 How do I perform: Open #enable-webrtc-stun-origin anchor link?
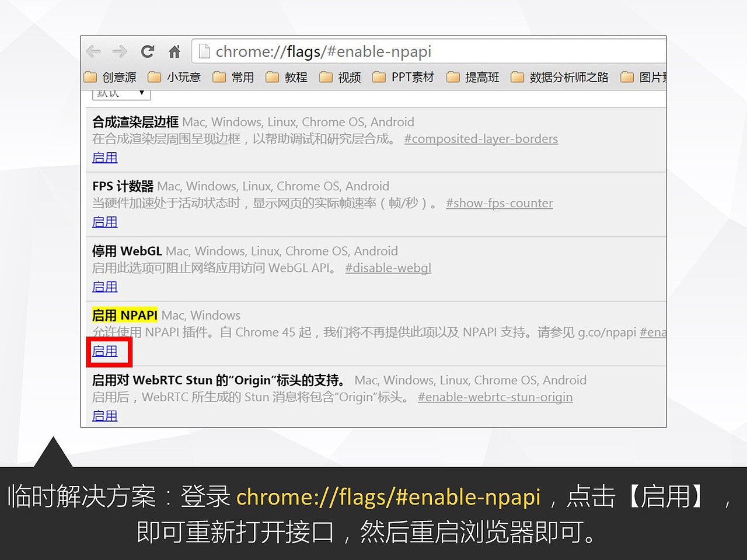(495, 397)
